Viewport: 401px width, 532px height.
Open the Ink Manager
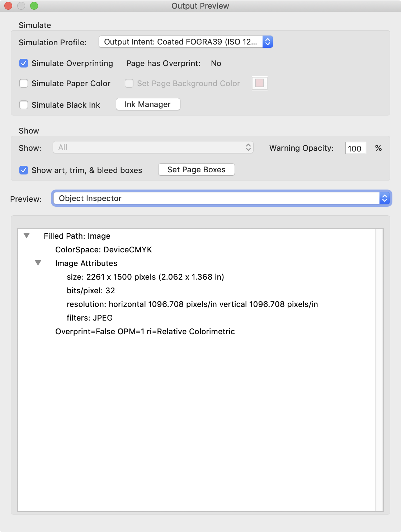tap(148, 104)
